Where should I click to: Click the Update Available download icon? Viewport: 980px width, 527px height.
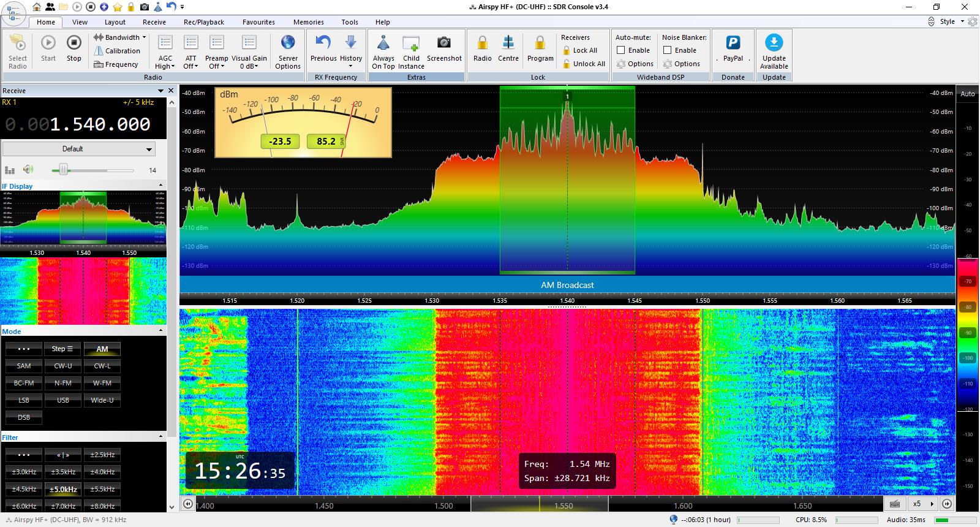pos(774,43)
